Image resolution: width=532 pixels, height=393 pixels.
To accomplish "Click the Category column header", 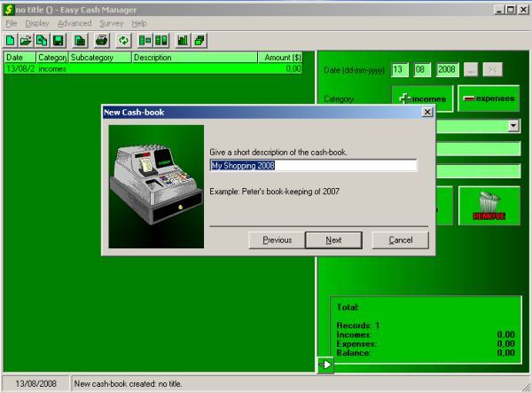I will pos(52,58).
